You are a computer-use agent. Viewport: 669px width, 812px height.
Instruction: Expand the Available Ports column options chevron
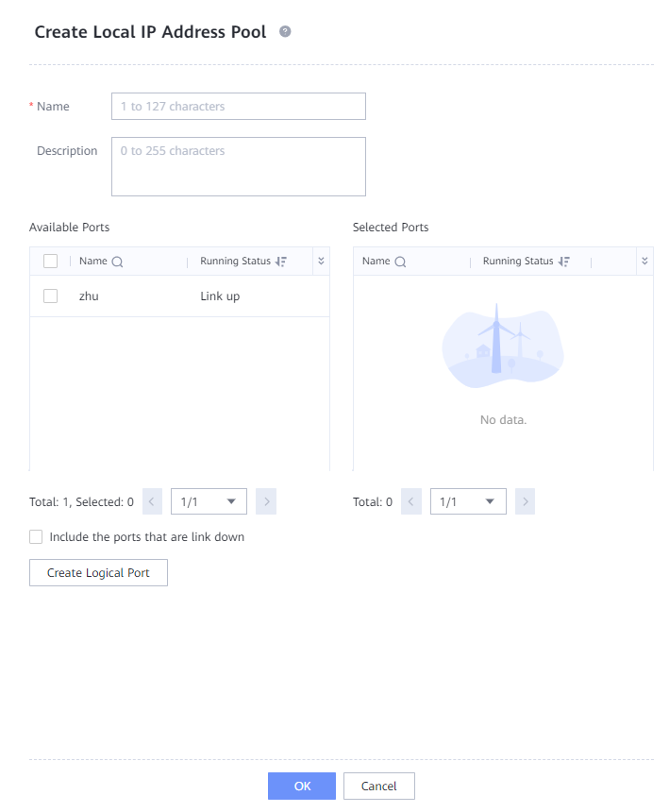pyautogui.click(x=321, y=262)
